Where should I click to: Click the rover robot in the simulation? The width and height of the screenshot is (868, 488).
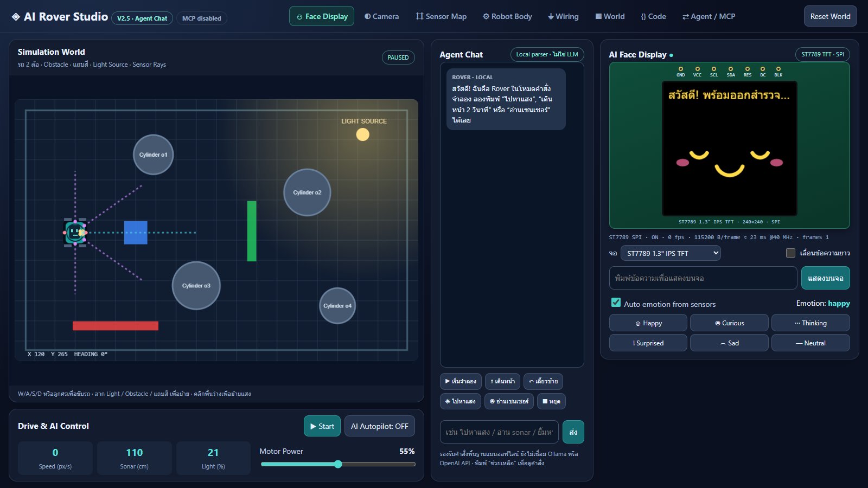[x=75, y=233]
